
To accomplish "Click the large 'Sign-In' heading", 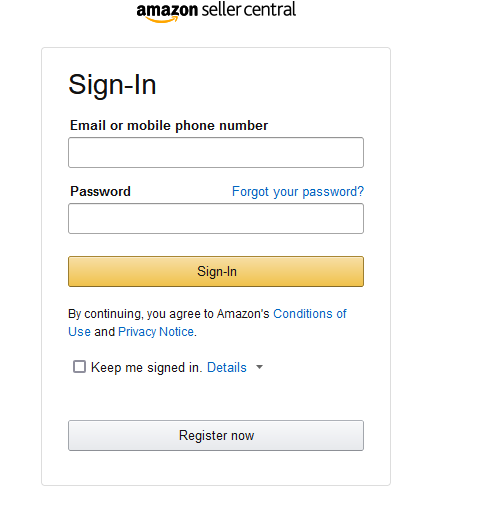I will pos(112,85).
